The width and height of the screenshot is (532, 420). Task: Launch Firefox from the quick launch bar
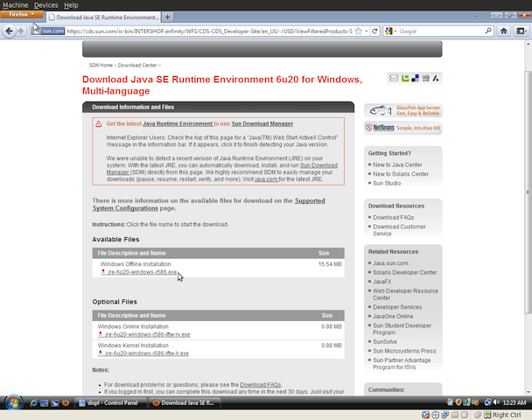65,402
